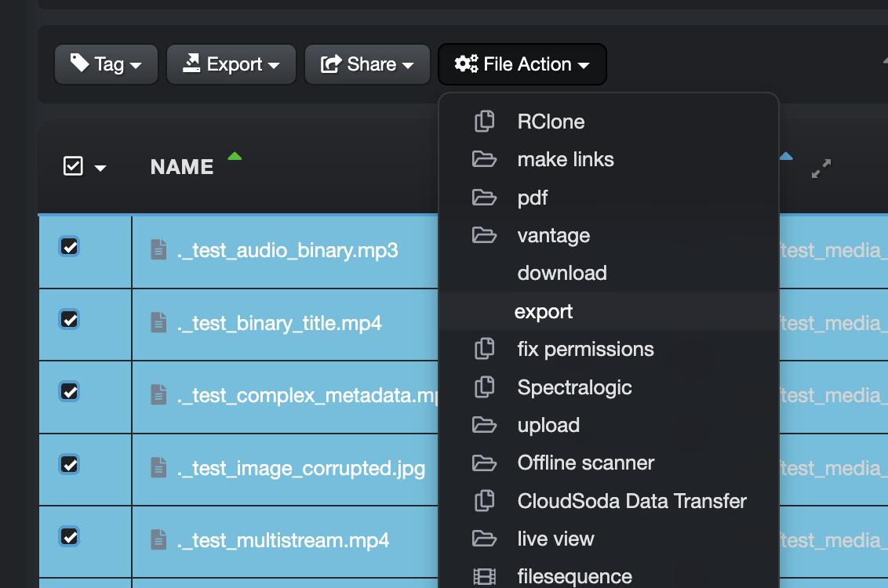Open the Tag dropdown button
Screen dimensions: 888x588
106,64
